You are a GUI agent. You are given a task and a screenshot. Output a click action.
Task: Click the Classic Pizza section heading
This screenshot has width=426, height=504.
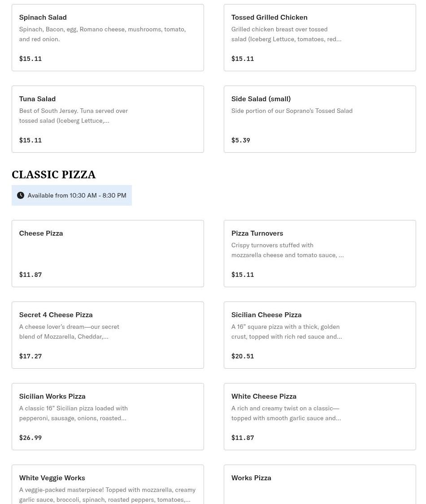(x=54, y=174)
